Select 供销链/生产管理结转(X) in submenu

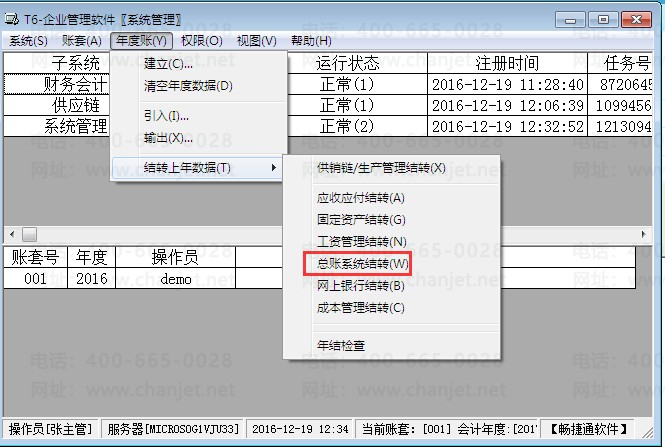point(381,168)
